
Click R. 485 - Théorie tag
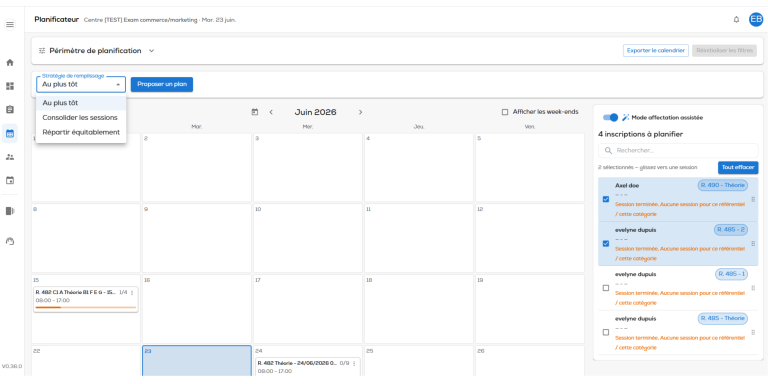pyautogui.click(x=722, y=318)
